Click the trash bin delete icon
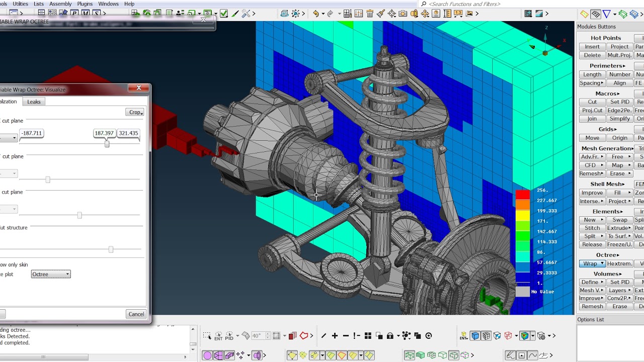 (x=370, y=14)
